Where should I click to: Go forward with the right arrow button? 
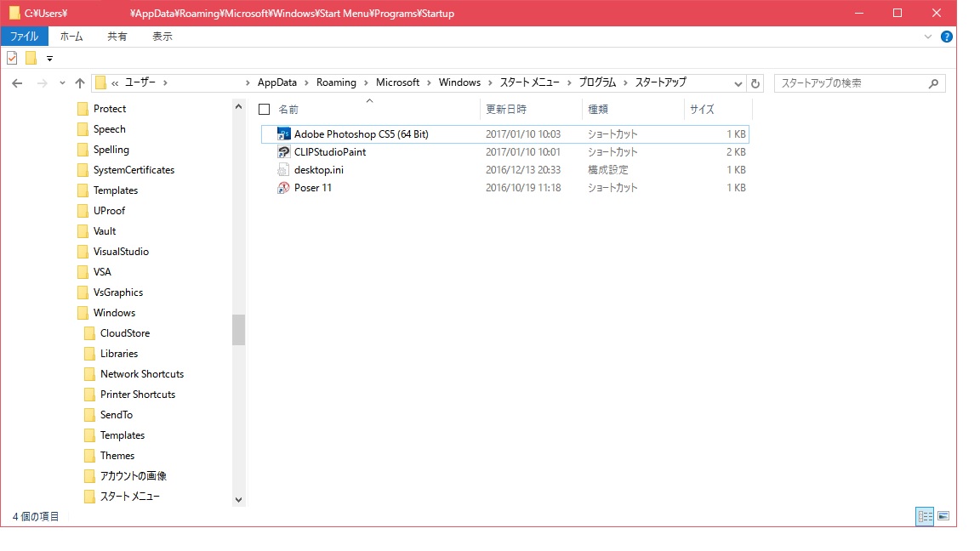tap(42, 83)
